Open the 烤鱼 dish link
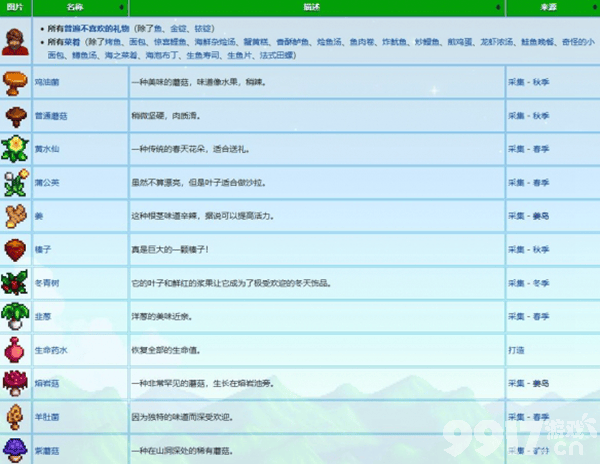600x464 pixels. coord(113,42)
